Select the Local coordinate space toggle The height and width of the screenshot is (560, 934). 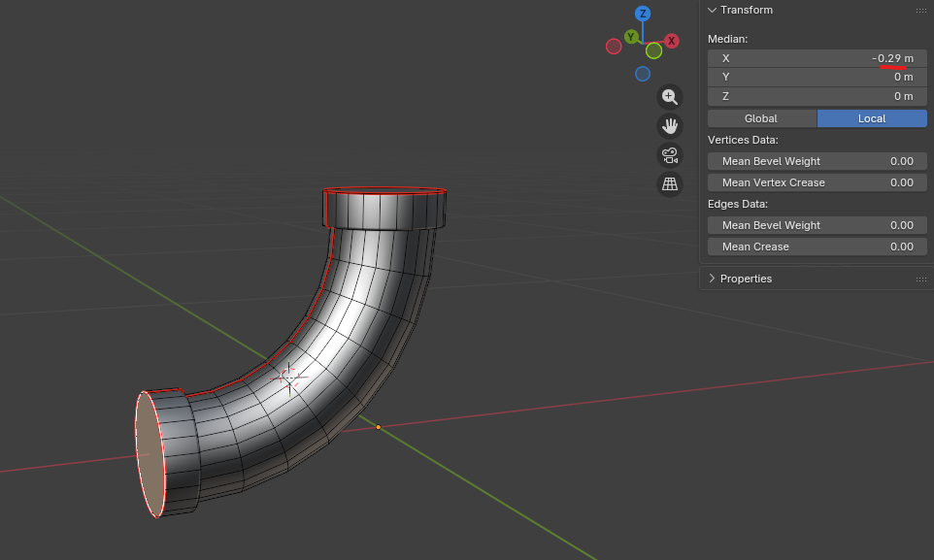[x=872, y=118]
